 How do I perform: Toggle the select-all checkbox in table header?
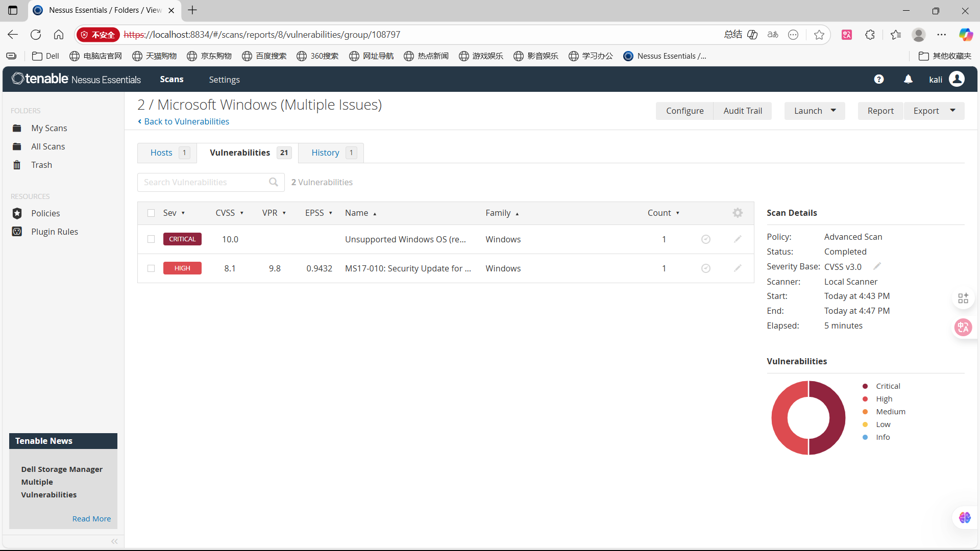[151, 213]
